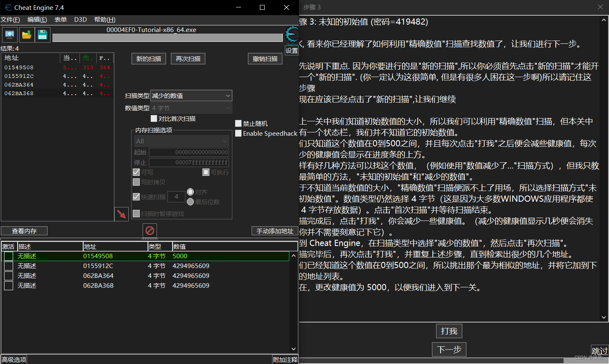The width and height of the screenshot is (609, 364).
Task: Click 新的扫描 button
Action: [x=149, y=59]
